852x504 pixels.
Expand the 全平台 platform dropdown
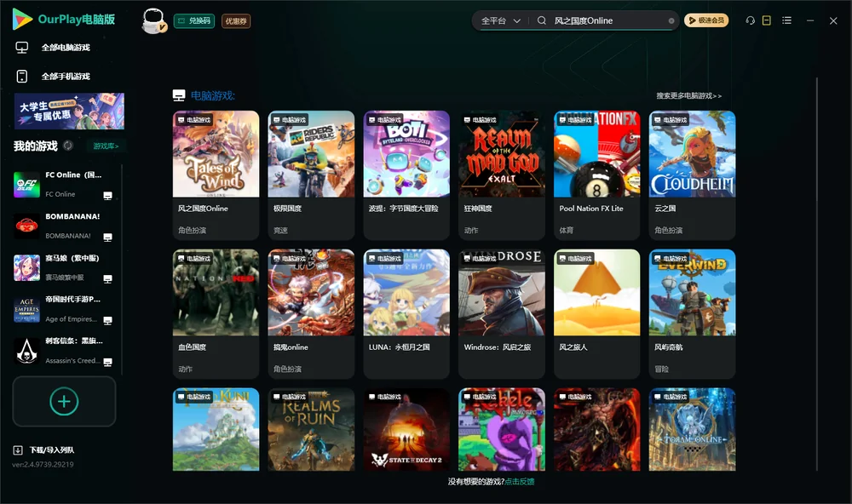[x=501, y=20]
